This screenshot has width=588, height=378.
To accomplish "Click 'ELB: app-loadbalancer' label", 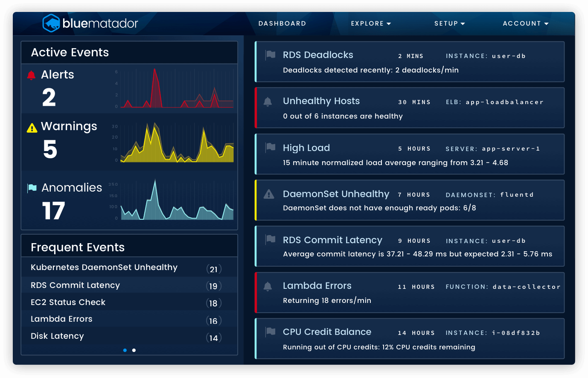I will (x=495, y=102).
